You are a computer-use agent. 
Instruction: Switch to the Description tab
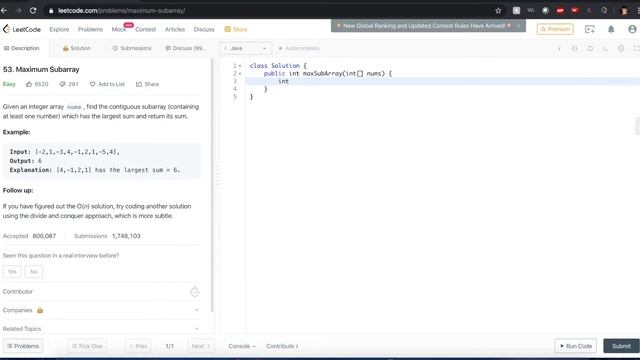tap(22, 48)
